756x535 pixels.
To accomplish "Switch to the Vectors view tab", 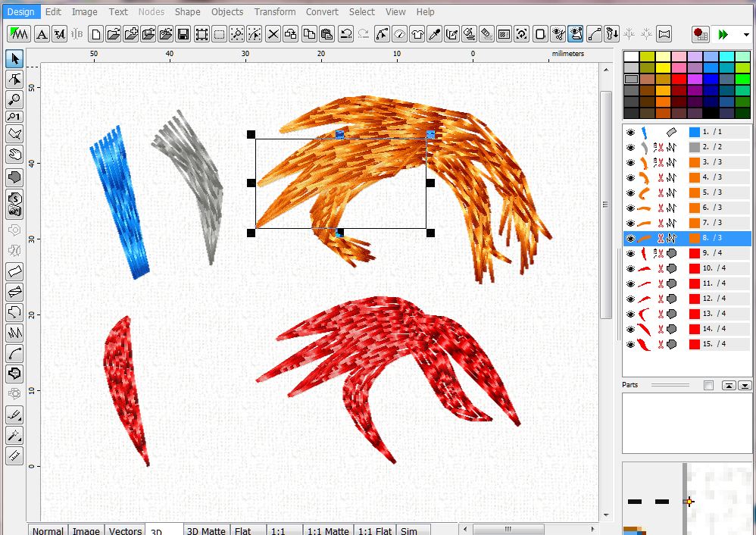I will pyautogui.click(x=123, y=530).
